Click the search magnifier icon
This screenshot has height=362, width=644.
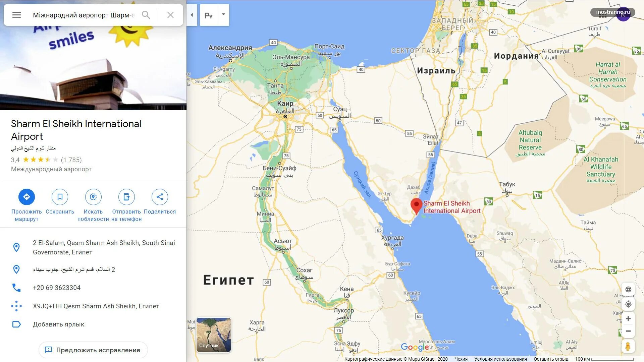coord(146,15)
